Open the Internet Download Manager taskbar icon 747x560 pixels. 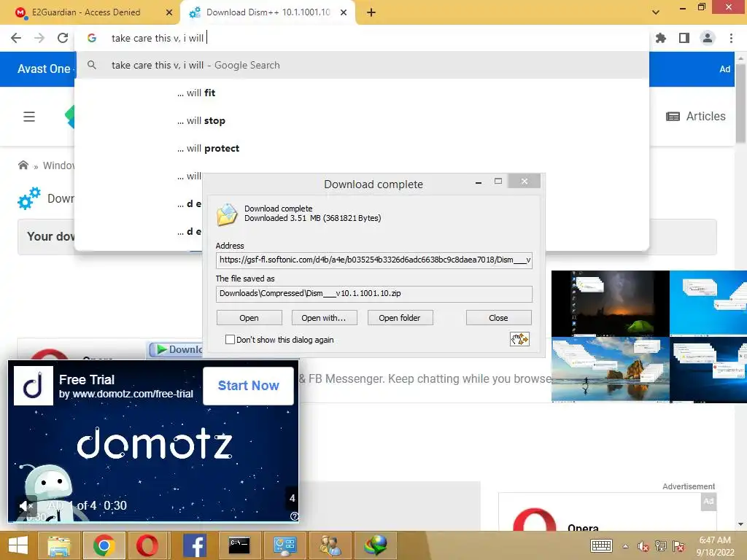375,545
